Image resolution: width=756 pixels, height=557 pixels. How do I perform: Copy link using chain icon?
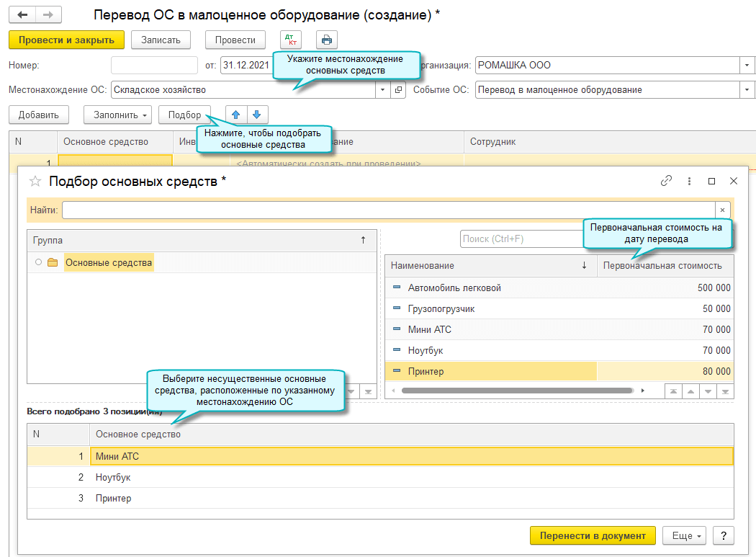(666, 181)
